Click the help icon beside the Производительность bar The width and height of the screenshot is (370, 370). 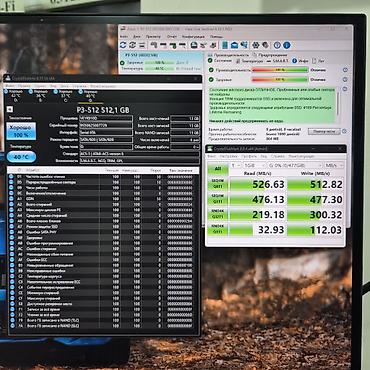[345, 70]
